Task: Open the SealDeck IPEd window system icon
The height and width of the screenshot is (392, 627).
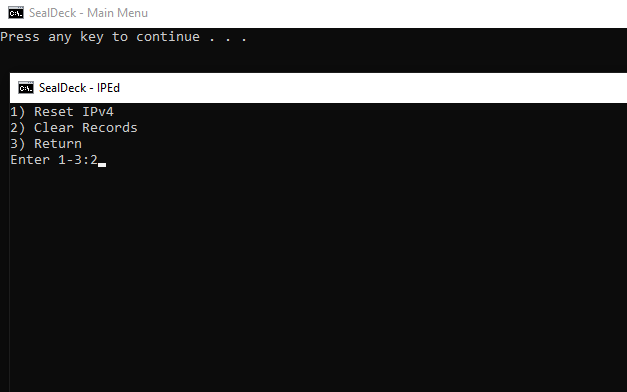Action: point(26,88)
